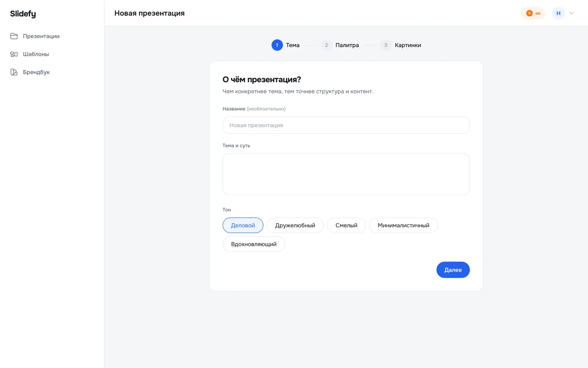Select the Минималистичный tone chip
The height and width of the screenshot is (368, 588).
point(403,225)
